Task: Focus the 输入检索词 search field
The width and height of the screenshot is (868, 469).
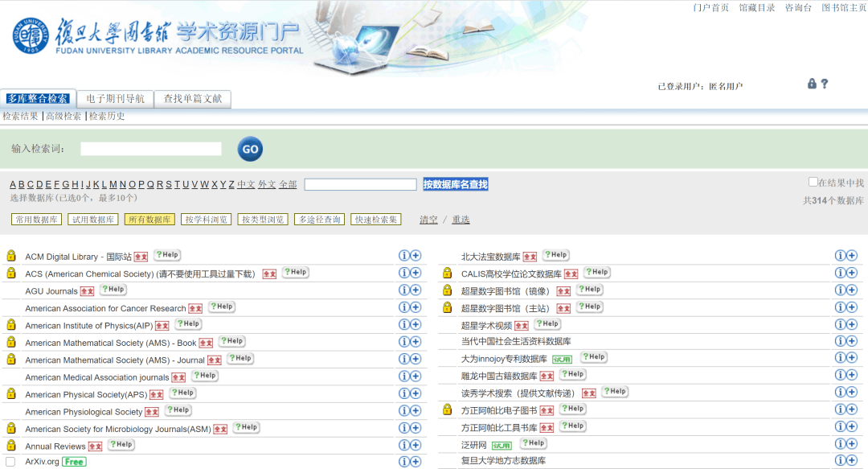Action: coord(151,149)
